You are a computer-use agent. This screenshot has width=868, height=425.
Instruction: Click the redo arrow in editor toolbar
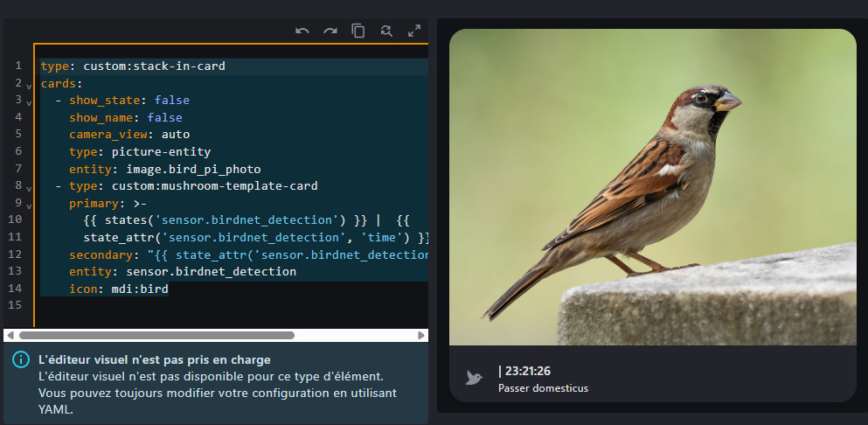click(330, 31)
